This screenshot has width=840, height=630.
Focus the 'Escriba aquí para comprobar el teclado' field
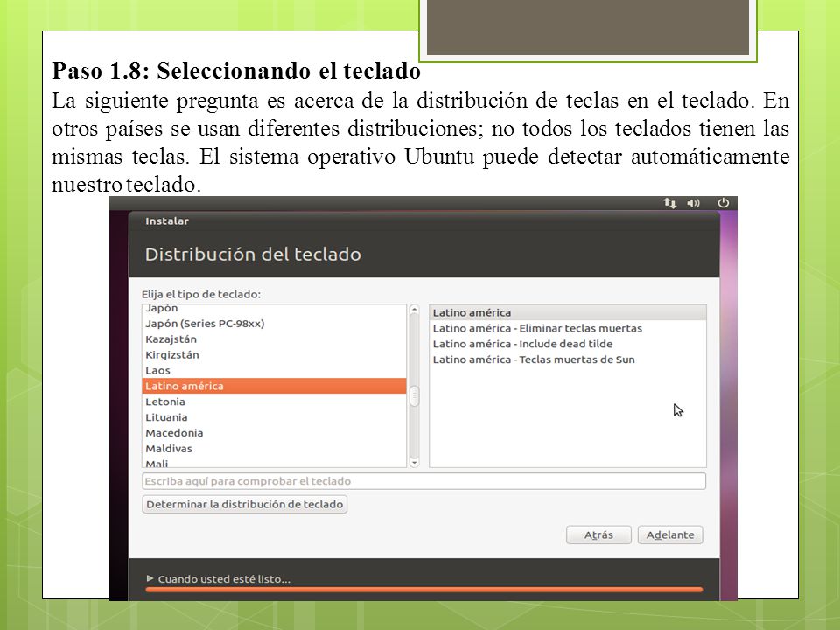(423, 481)
